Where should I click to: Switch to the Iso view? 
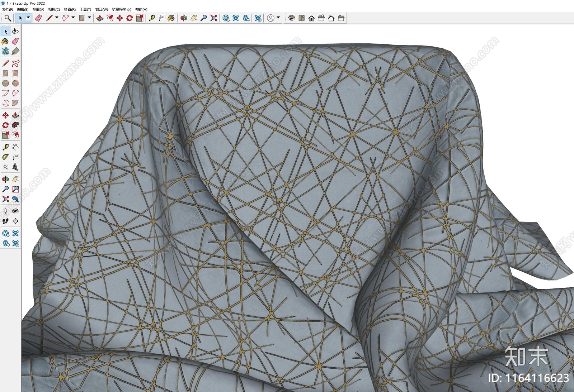292,18
